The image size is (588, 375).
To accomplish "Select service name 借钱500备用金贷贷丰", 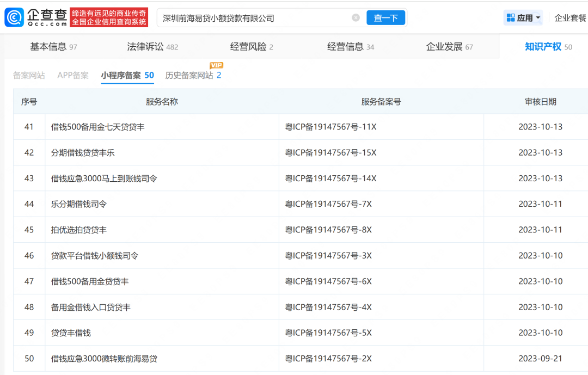I will click(x=90, y=281).
